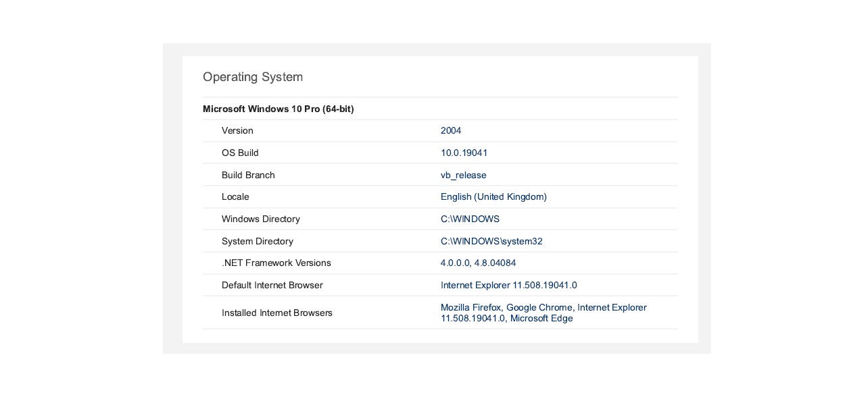This screenshot has height=397, width=868.
Task: Click the Installed Internet Browsers label
Action: click(x=277, y=313)
